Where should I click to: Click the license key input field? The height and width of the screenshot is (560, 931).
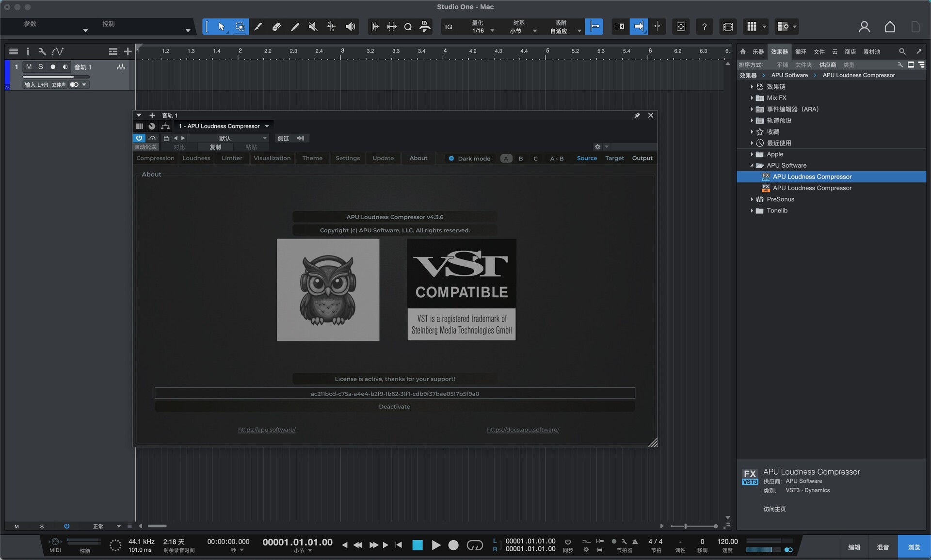[x=395, y=393]
